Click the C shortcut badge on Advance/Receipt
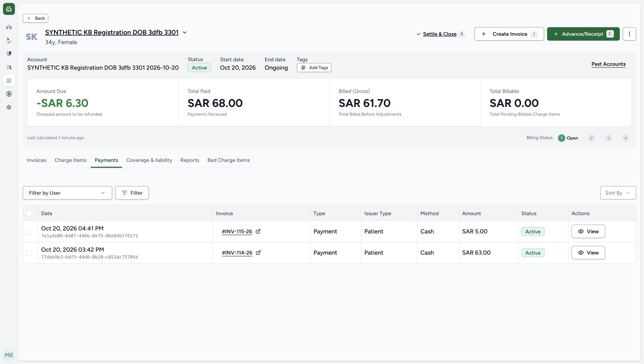The height and width of the screenshot is (364, 644). 610,34
